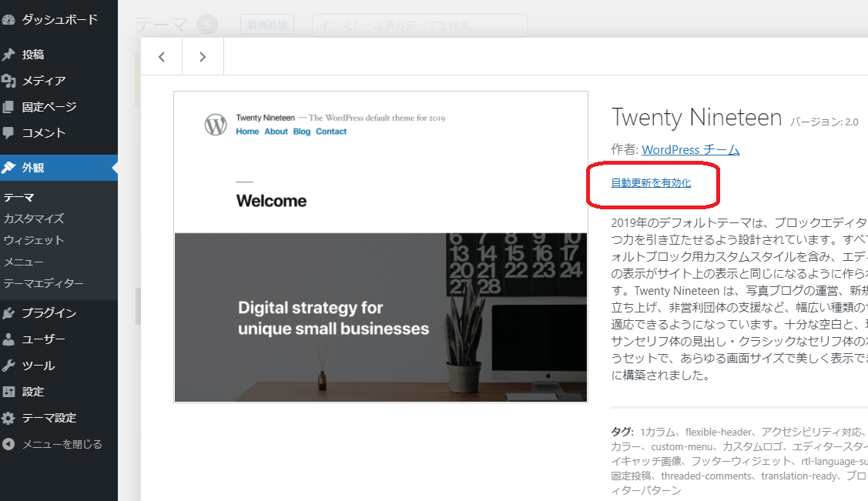The image size is (868, 501).
Task: Click the pages icon beside 固定ページ
Action: click(x=8, y=107)
